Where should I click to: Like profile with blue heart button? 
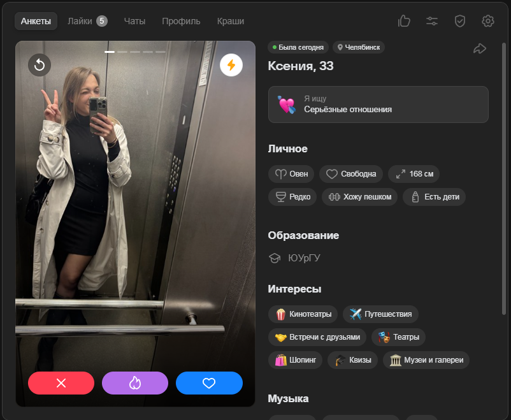(x=209, y=383)
